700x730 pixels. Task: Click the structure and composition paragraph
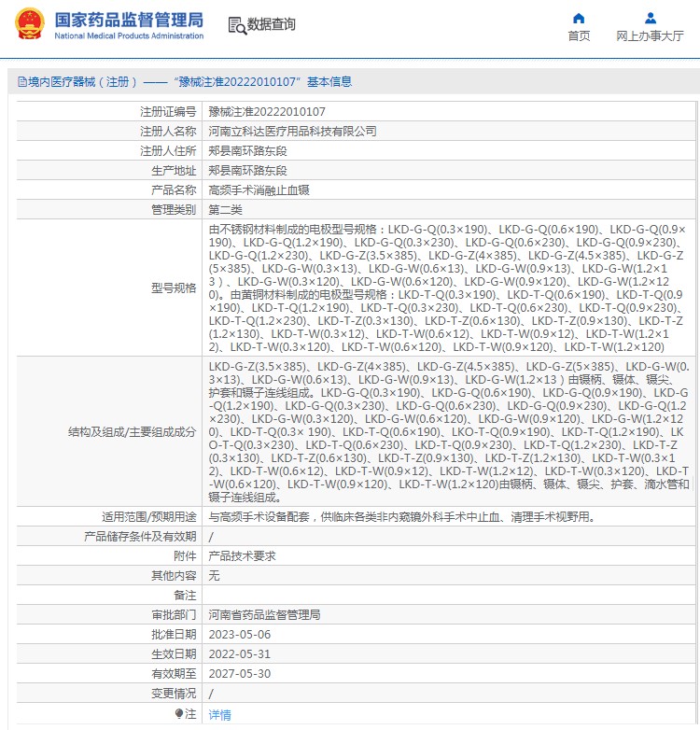tap(449, 431)
